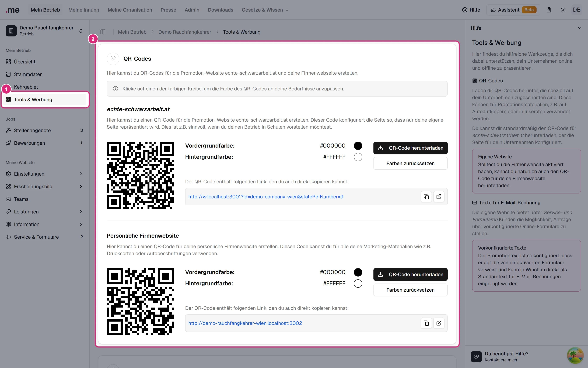588x368 pixels.
Task: Download the Persönliche Firmenwebsite QR code
Action: pyautogui.click(x=410, y=275)
